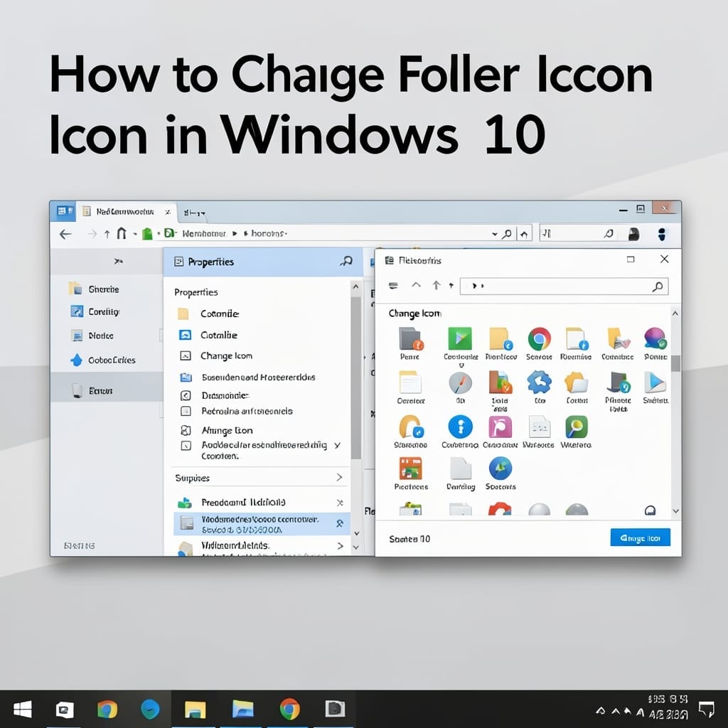Select Change Icon entry in Properties list
This screenshot has width=728, height=728.
[226, 355]
